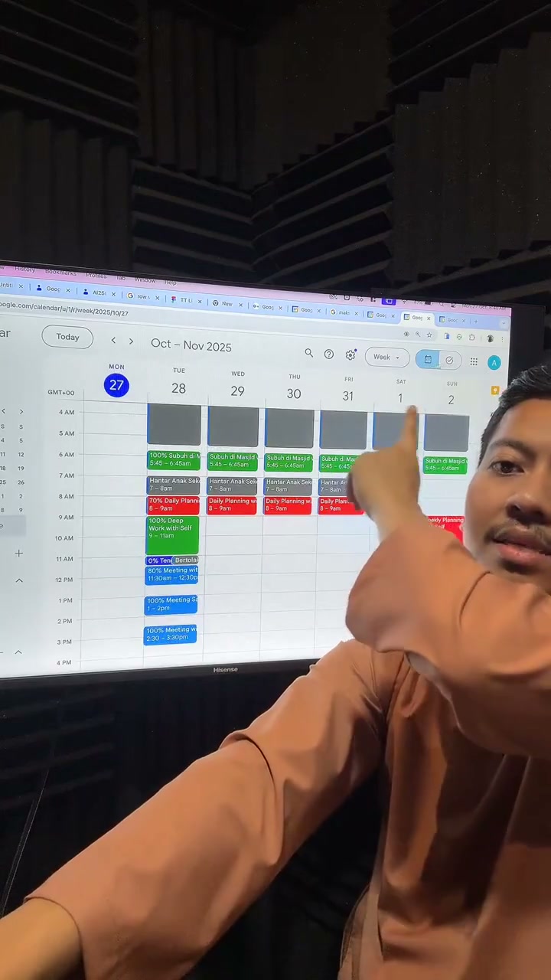This screenshot has width=551, height=980.
Task: Open Thursday gray early-morning block
Action: pyautogui.click(x=289, y=429)
